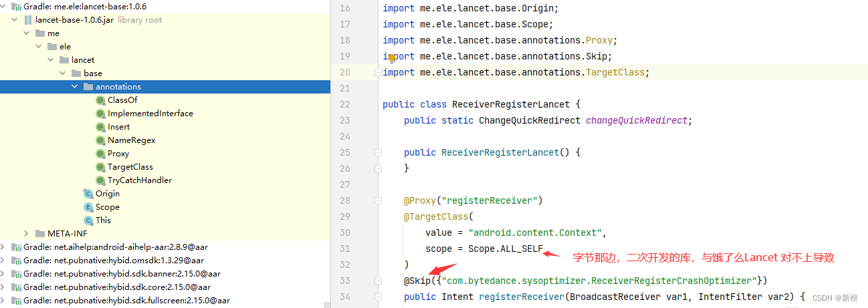Select the ClassOf annotation icon

coord(100,100)
